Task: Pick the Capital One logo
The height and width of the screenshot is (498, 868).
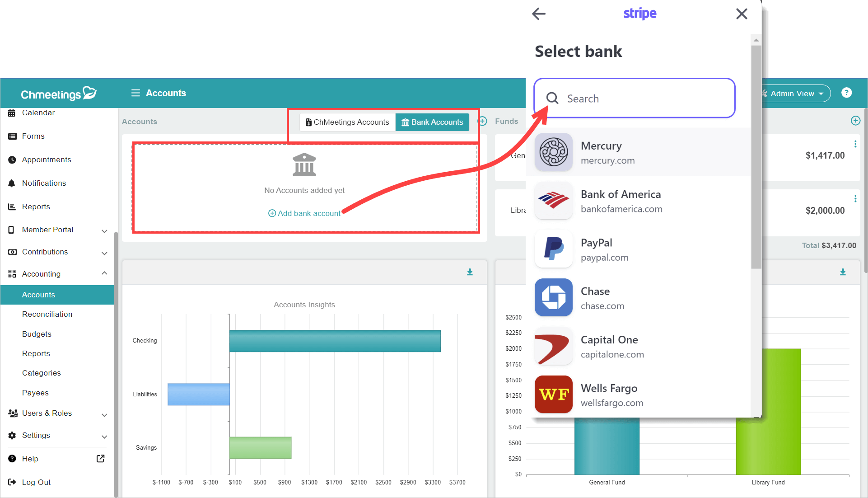Action: click(554, 346)
